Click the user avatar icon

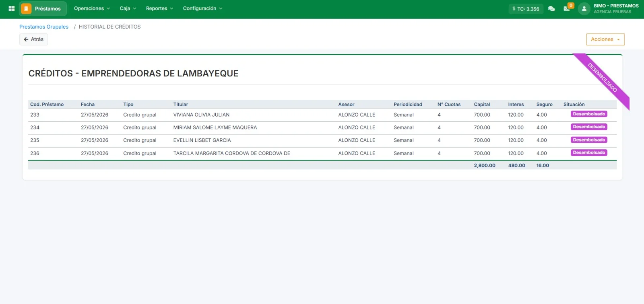pos(584,8)
